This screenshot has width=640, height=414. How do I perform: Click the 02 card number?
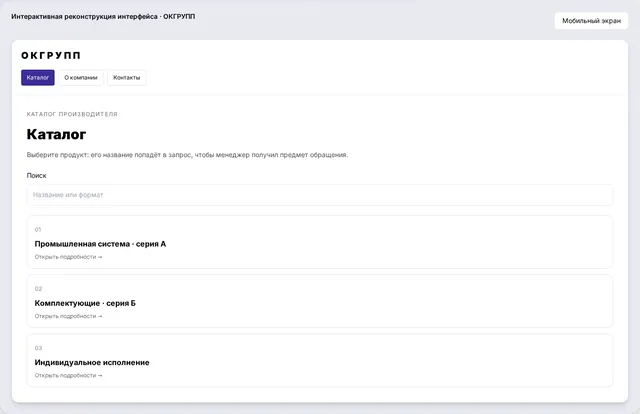point(38,289)
